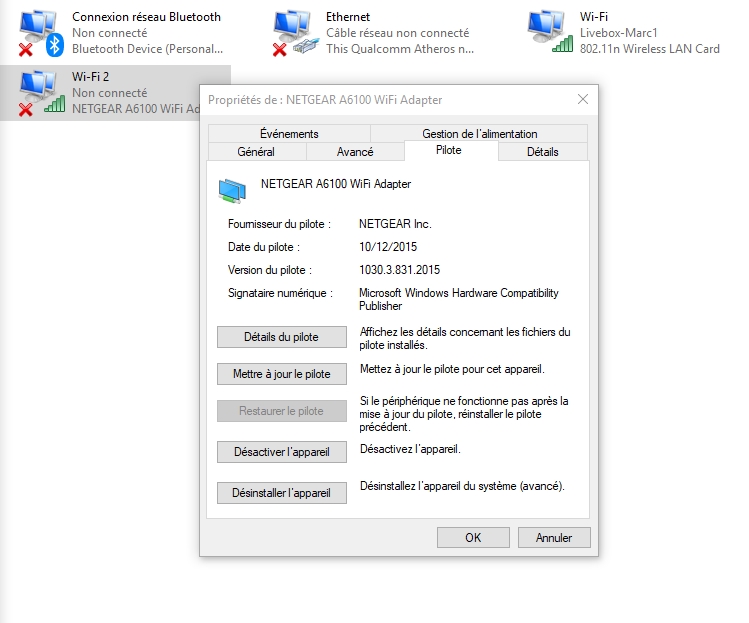Screen dimensions: 749x623
Task: Click the NETGEAR A6100 WiFi Adapter heading
Action: tap(336, 184)
